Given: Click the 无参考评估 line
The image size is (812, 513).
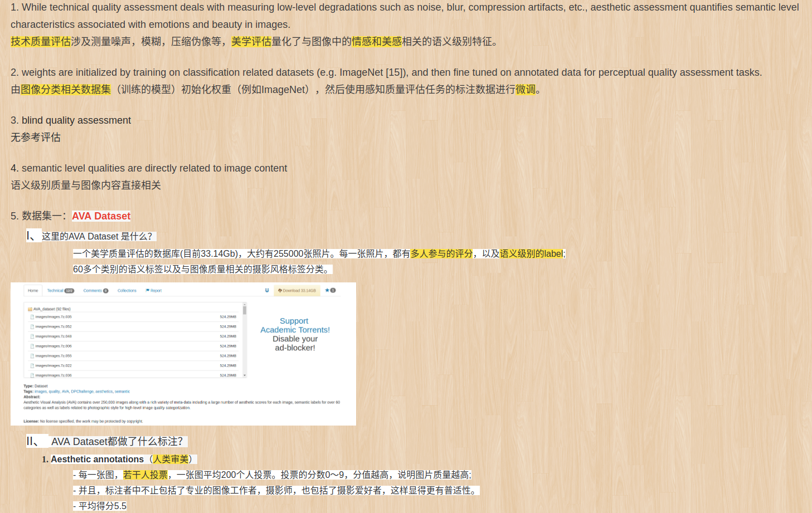Looking at the screenshot, I should tap(36, 138).
